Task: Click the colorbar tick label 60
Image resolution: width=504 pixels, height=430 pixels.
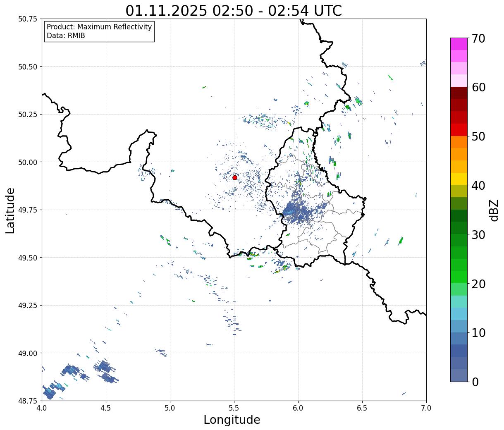Action: [x=478, y=87]
